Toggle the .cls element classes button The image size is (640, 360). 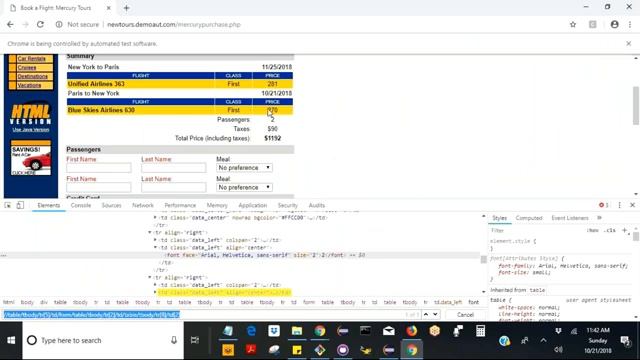[610, 231]
